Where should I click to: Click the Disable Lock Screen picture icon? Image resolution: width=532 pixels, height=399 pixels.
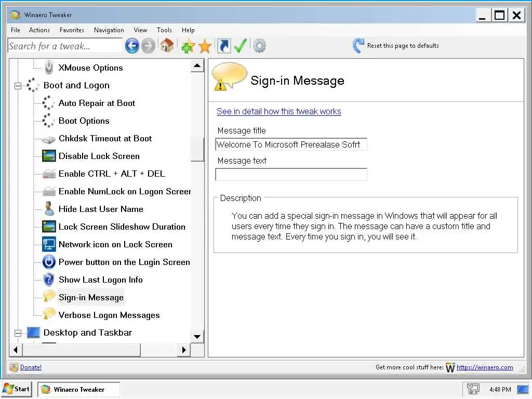tap(49, 156)
